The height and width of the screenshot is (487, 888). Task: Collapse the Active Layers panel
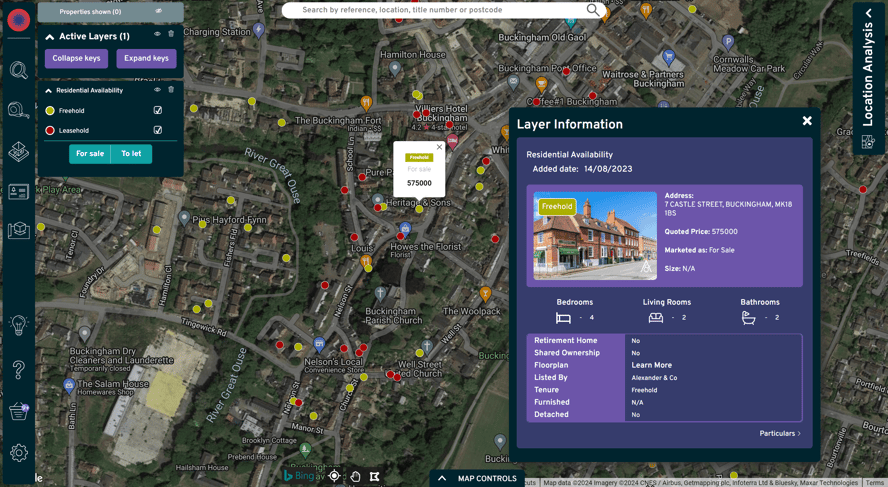(x=50, y=36)
